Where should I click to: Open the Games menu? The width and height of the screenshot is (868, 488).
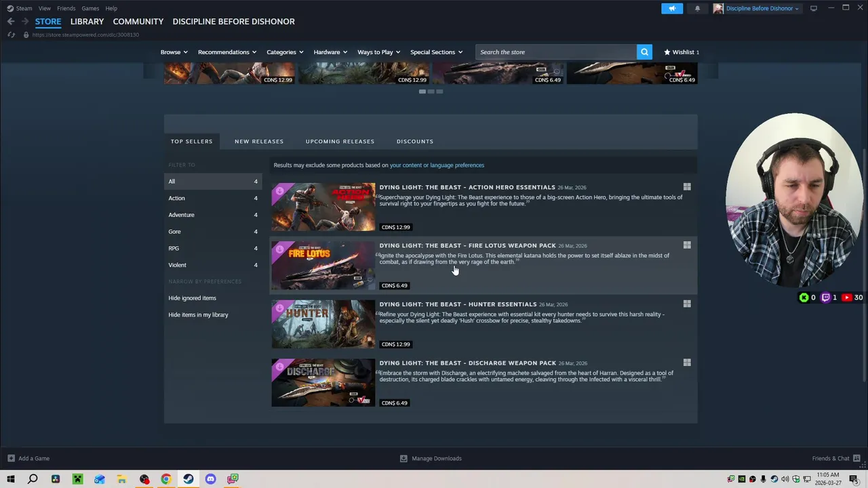click(x=90, y=8)
